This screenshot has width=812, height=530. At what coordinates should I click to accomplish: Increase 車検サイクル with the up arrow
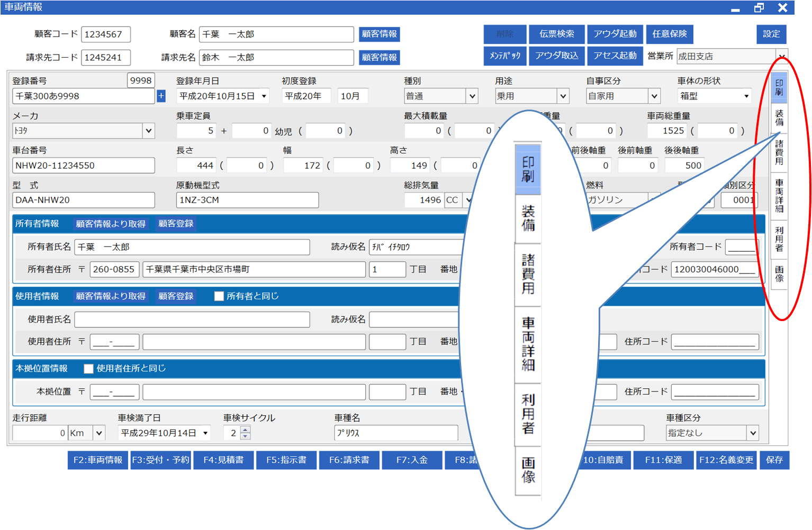245,430
